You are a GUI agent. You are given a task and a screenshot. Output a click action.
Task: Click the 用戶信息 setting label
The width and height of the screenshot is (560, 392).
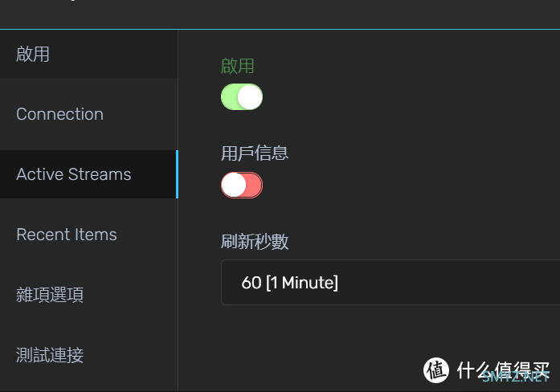point(254,153)
